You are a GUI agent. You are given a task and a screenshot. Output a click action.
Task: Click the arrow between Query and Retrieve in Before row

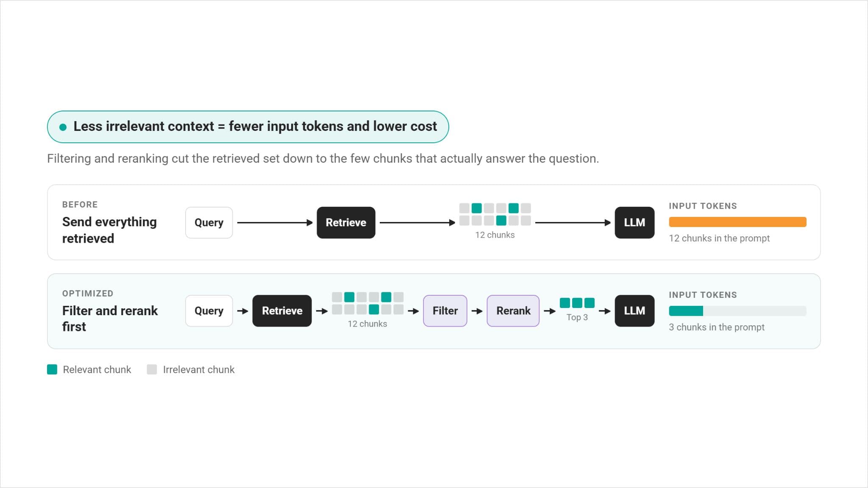275,223
